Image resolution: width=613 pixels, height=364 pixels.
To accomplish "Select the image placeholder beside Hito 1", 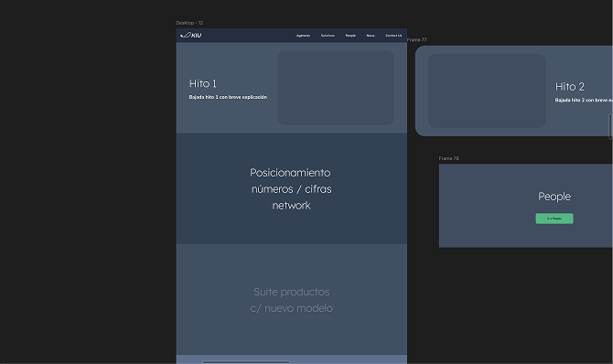I will point(336,88).
